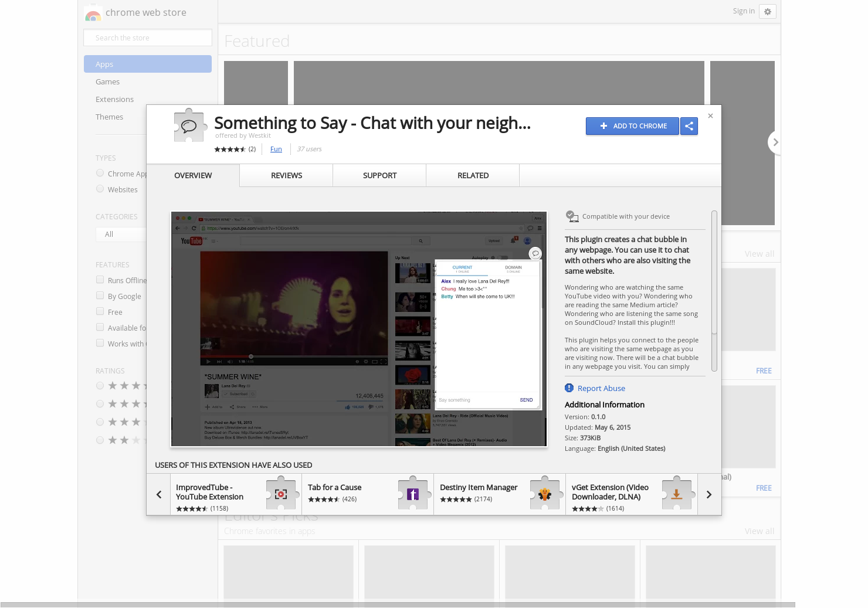Select the five-star rating radio

point(100,385)
